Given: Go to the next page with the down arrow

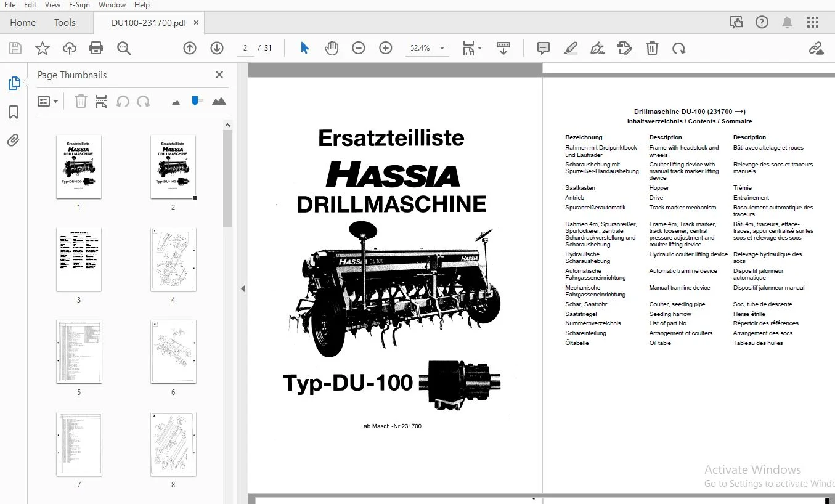Looking at the screenshot, I should click(x=217, y=48).
